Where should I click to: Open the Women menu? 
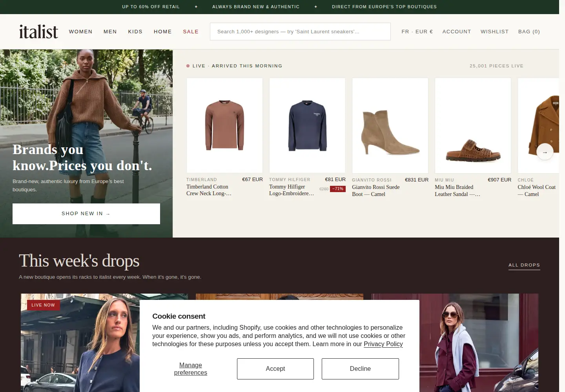pos(81,31)
